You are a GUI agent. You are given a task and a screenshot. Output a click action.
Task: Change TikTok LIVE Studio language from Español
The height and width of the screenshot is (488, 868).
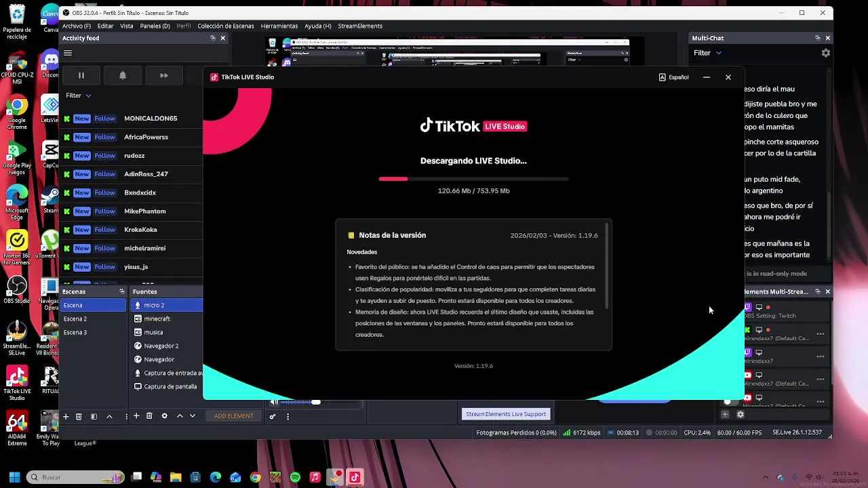[x=674, y=77]
